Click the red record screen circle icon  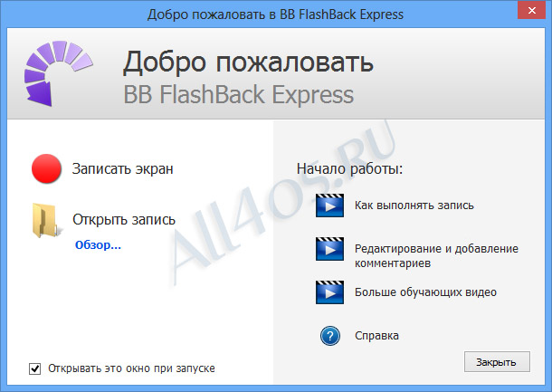(x=46, y=168)
